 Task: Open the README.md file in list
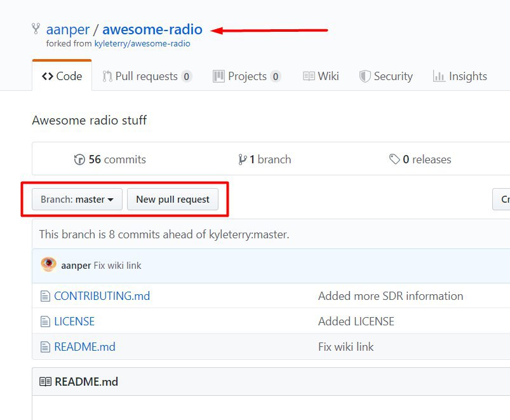(x=84, y=347)
